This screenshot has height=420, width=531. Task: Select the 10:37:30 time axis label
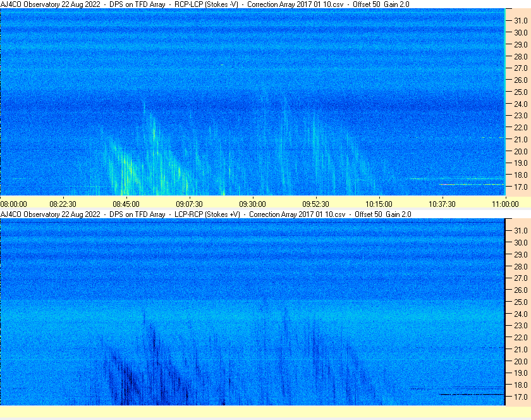pos(442,204)
